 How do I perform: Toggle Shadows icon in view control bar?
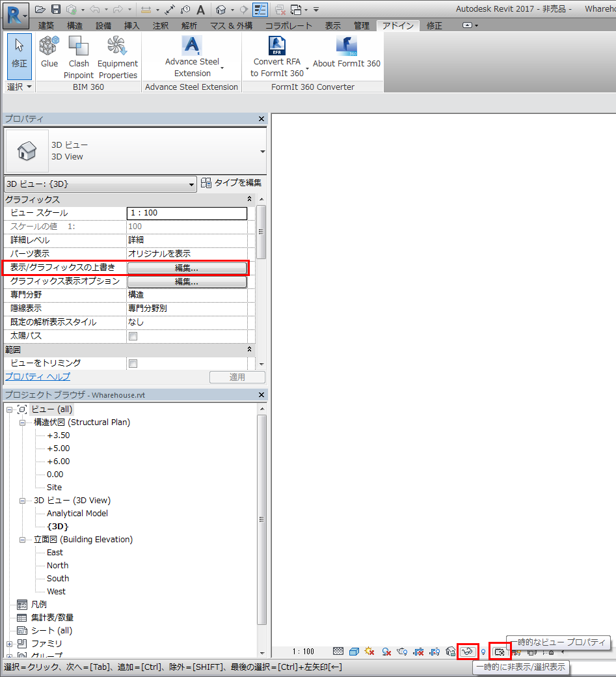click(386, 652)
